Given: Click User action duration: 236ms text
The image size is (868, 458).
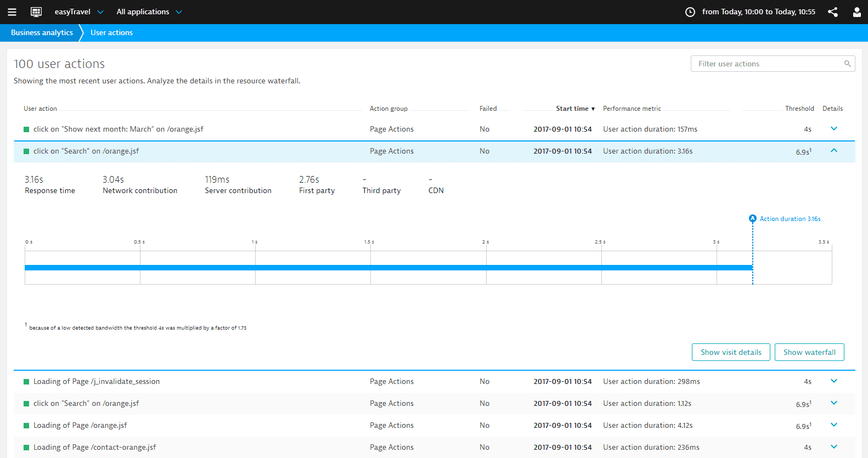Looking at the screenshot, I should tap(651, 448).
